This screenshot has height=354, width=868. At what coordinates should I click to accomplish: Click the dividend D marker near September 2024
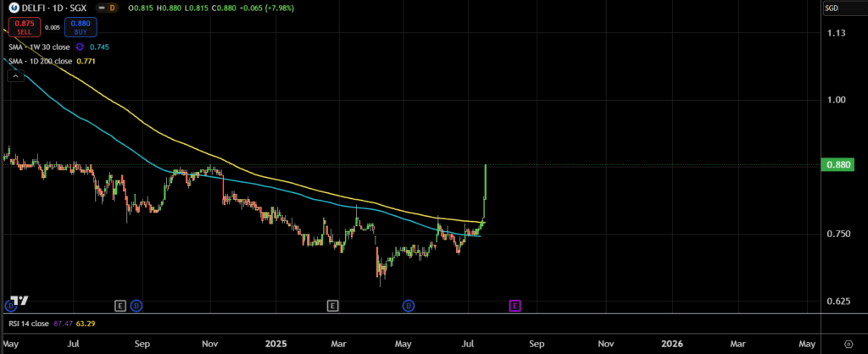pyautogui.click(x=136, y=304)
